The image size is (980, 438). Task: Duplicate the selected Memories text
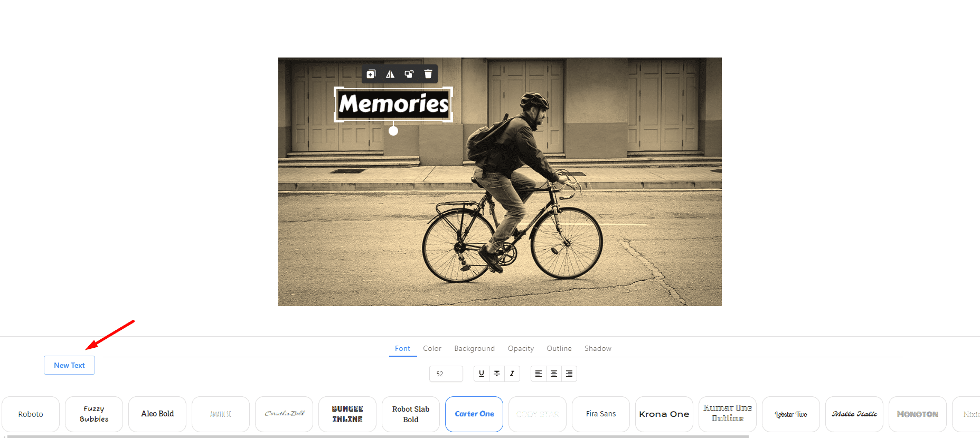tap(371, 74)
